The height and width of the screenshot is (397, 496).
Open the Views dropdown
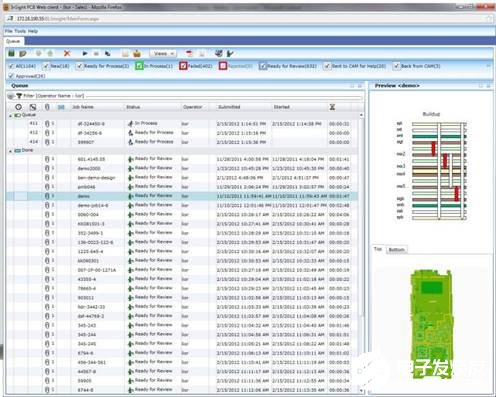pyautogui.click(x=163, y=53)
